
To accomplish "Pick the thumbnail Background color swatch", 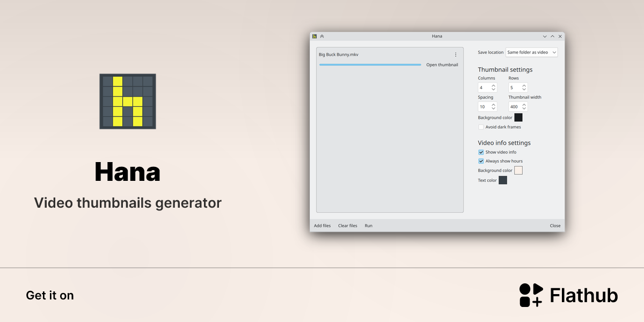I will pyautogui.click(x=518, y=118).
